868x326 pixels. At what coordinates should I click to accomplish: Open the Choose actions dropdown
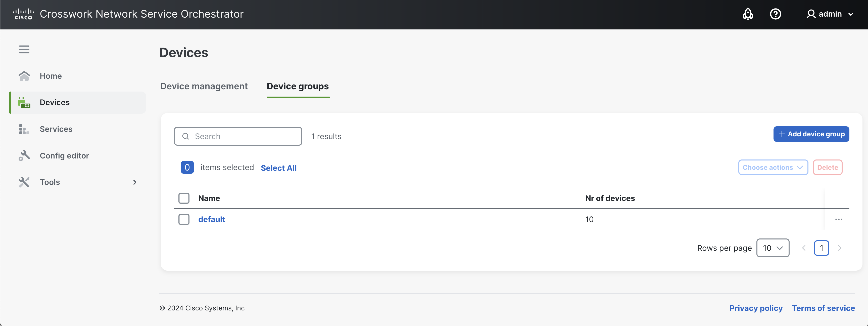[773, 168]
